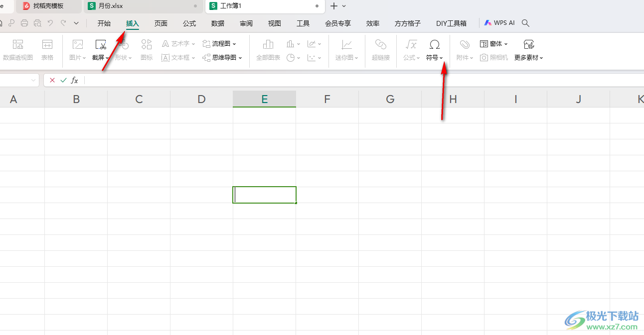Click the Print icon in quick access

[24, 23]
